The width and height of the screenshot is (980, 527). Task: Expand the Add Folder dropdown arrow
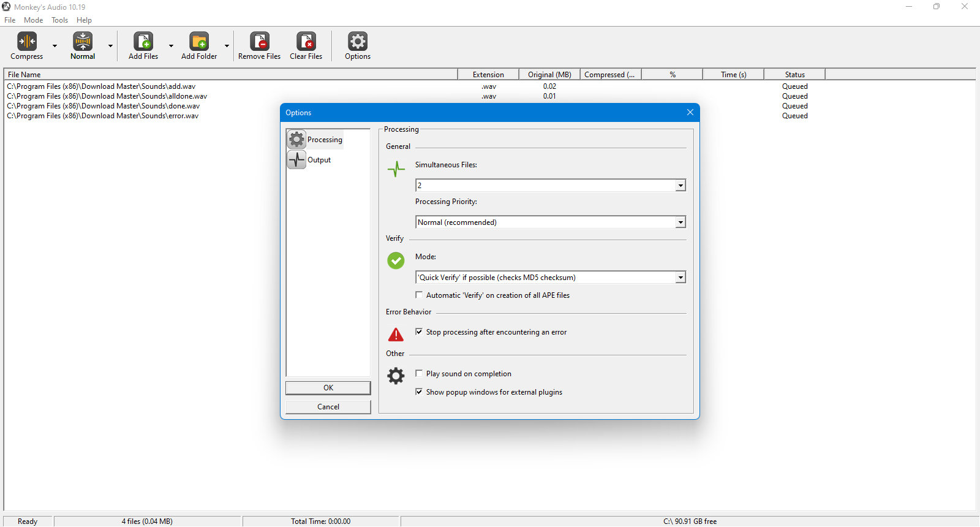coord(227,46)
